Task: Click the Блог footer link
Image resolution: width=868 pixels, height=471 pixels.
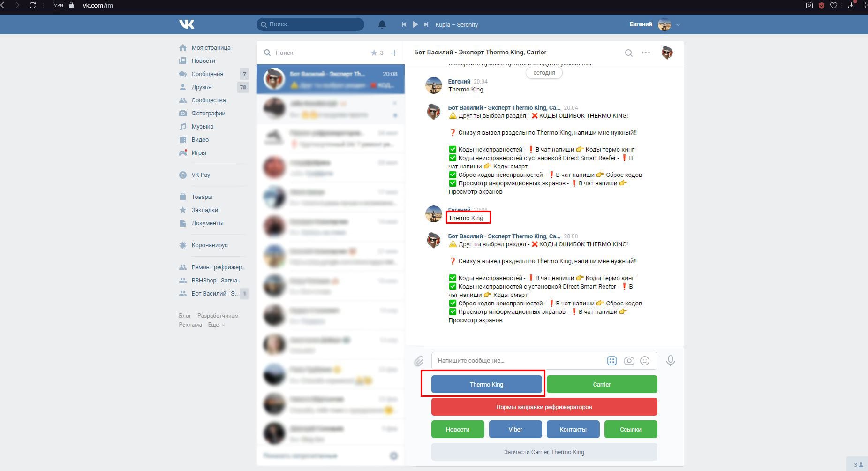Action: pyautogui.click(x=185, y=316)
